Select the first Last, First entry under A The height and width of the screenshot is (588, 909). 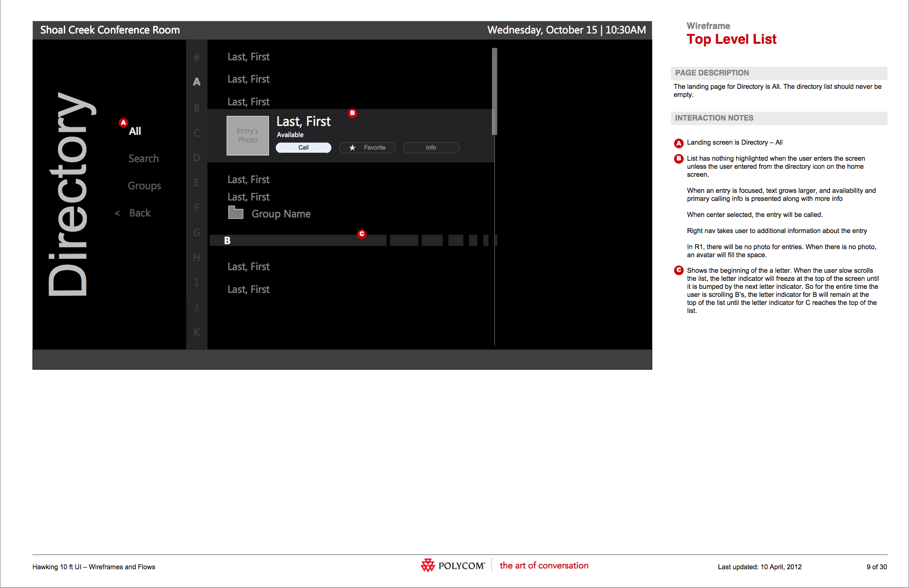[x=248, y=57]
